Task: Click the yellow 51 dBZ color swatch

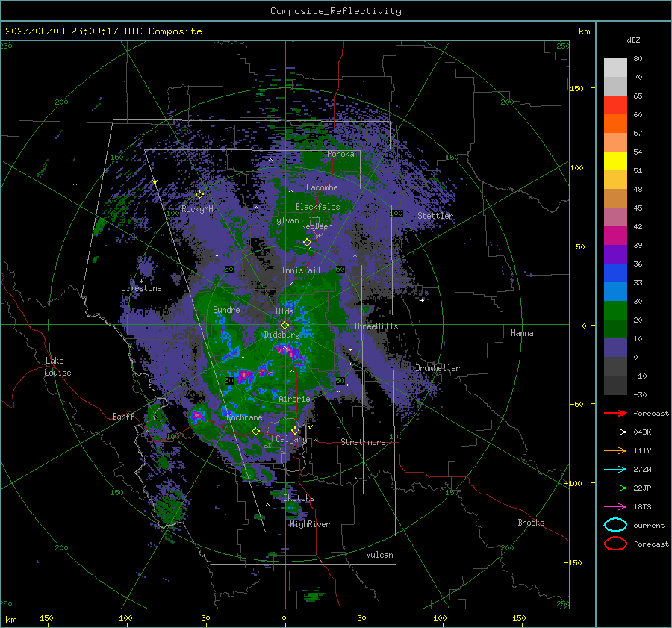Action: (x=615, y=161)
